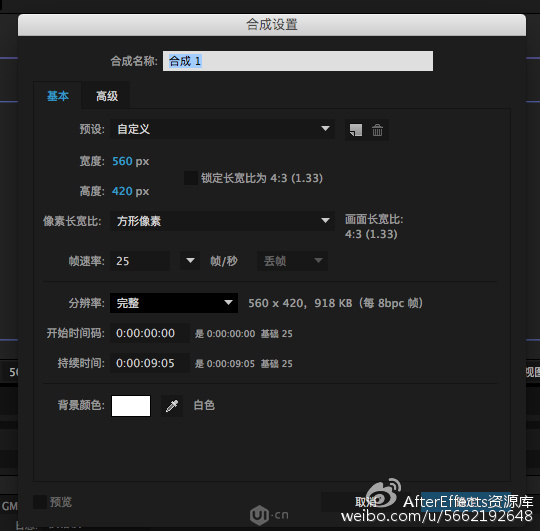Click the 画面长宽比 4:3 (1.33) text

374,227
